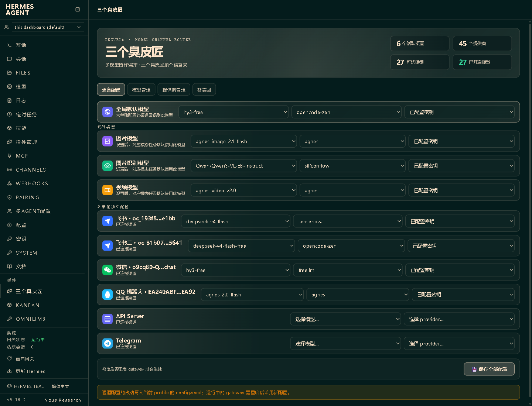
Task: Click the 图片识别模型 eye icon
Action: [108, 166]
